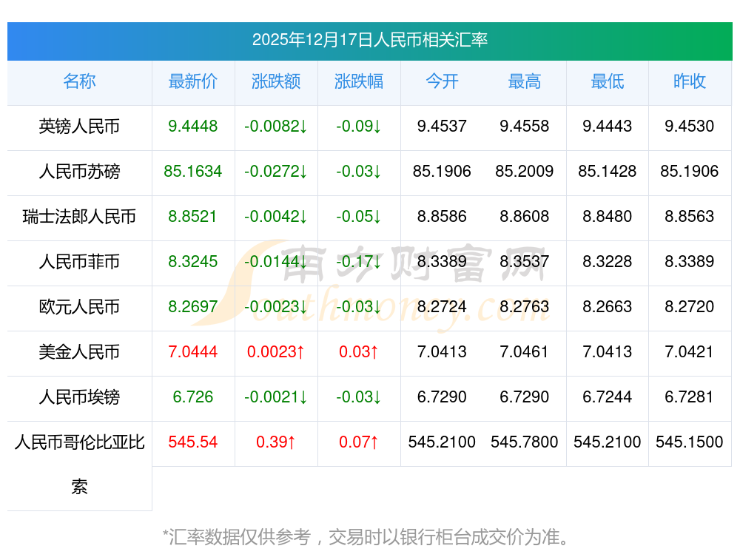Open the 欧元人民币 currency pair
Viewport: 740px width, 560px height.
79,308
